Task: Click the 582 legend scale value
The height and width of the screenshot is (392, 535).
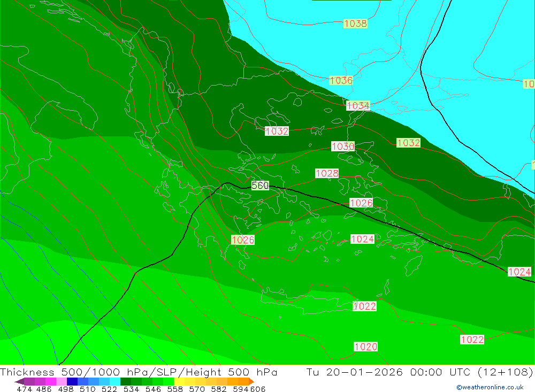Action: pyautogui.click(x=218, y=389)
